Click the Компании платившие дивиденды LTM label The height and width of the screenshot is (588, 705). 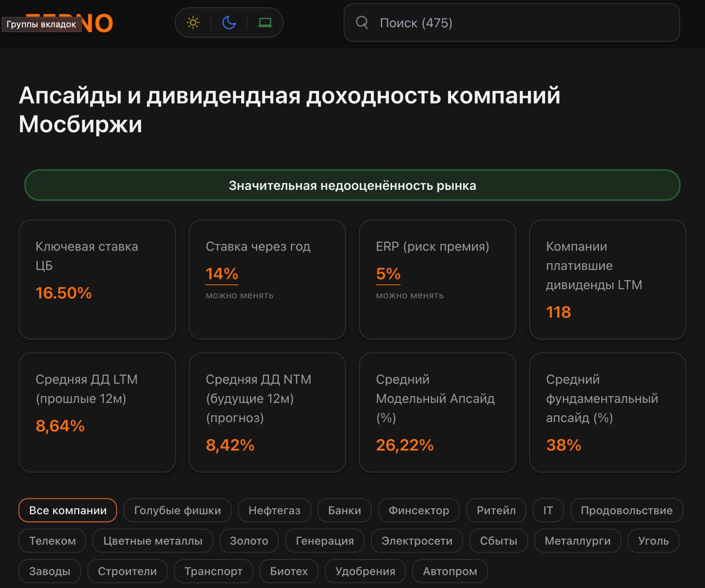point(594,265)
